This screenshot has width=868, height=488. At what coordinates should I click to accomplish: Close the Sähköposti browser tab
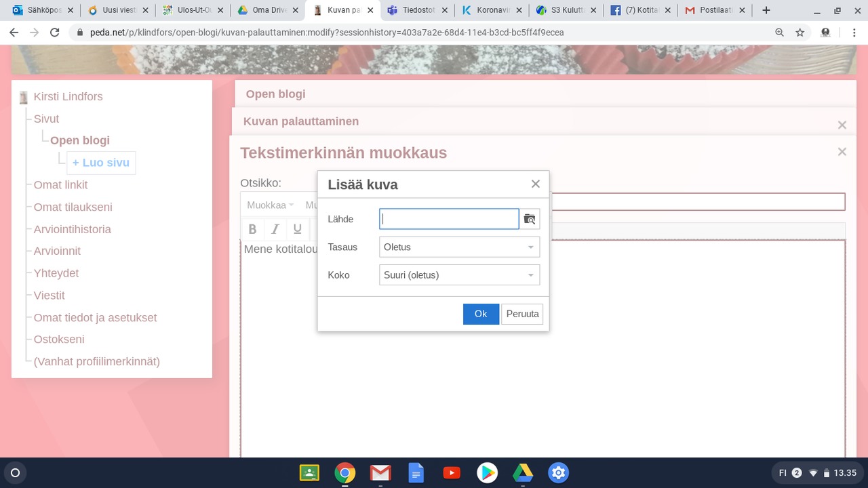tap(70, 10)
